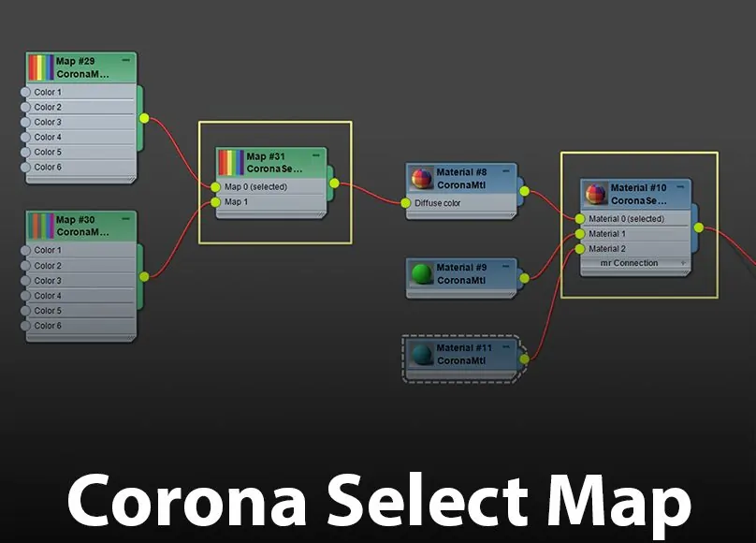Image resolution: width=756 pixels, height=543 pixels.
Task: Click the Diffuse color input socket
Action: click(406, 203)
